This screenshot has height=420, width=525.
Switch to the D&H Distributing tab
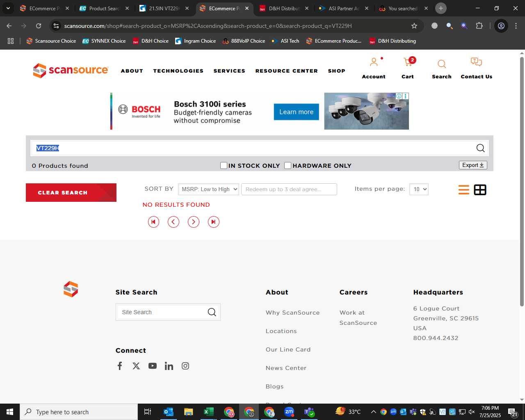coord(284,8)
